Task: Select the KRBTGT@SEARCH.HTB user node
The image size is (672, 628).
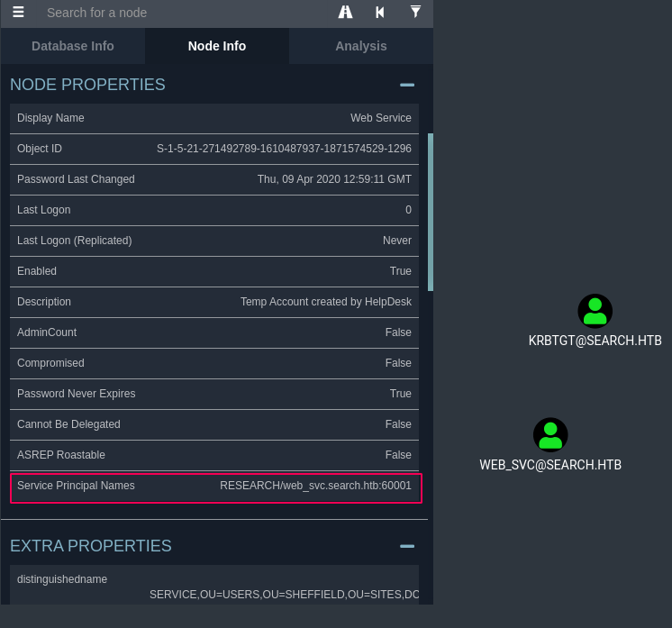Action: (x=595, y=311)
